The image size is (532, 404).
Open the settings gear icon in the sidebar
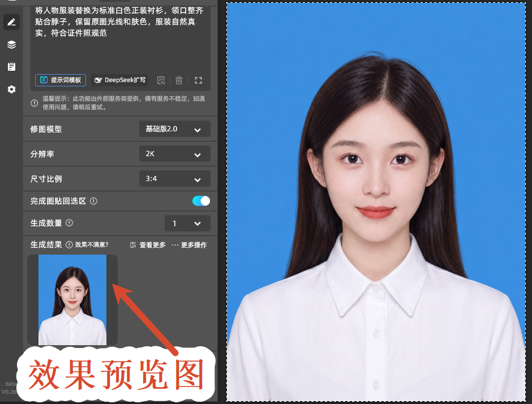(11, 89)
